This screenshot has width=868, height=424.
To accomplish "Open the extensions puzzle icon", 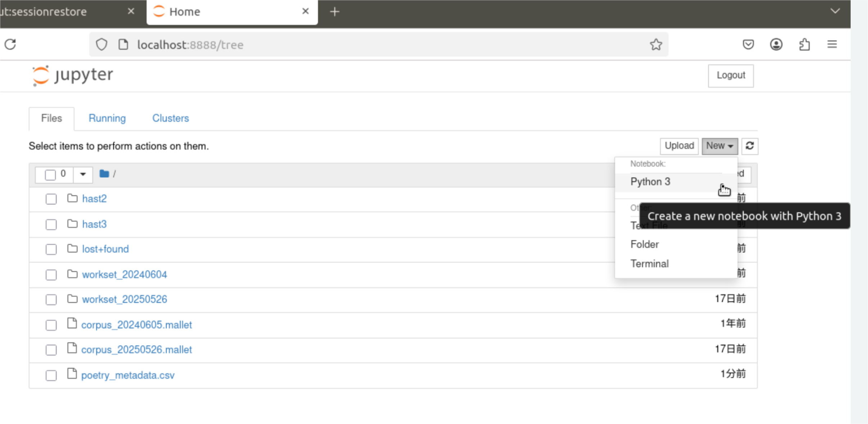I will 804,45.
